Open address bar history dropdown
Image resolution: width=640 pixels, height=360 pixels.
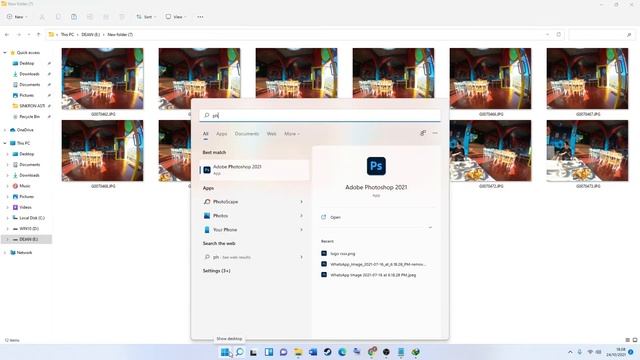point(547,35)
